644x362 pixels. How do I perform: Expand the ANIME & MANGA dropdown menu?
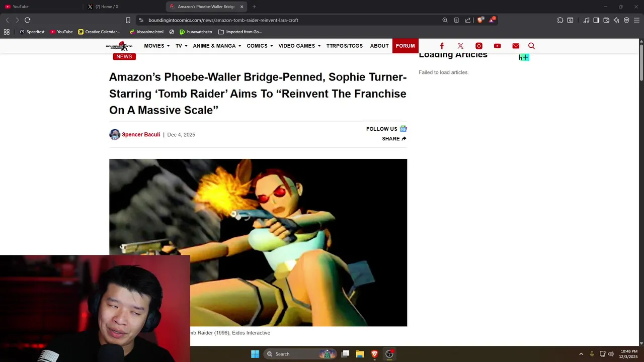pos(217,46)
